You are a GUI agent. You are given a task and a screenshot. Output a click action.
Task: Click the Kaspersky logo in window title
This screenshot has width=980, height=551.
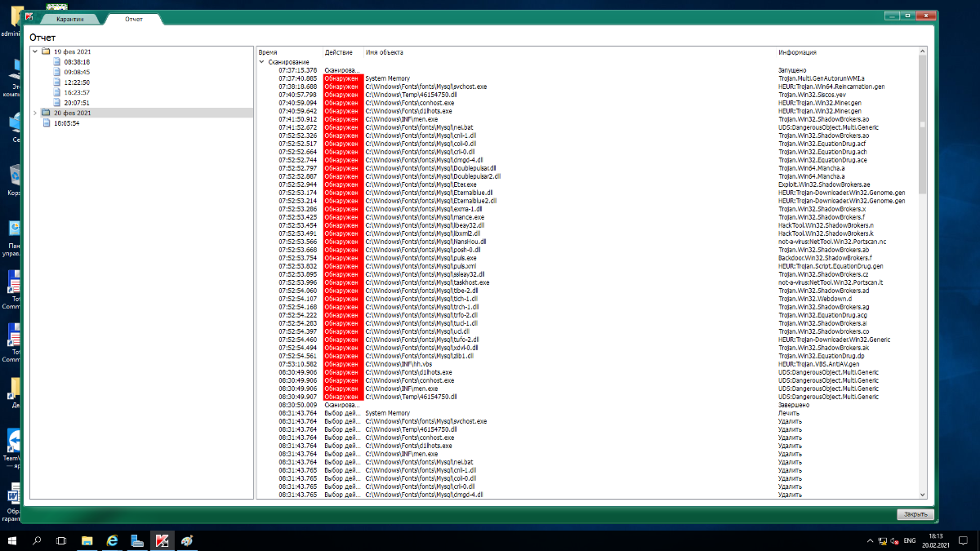click(x=30, y=17)
